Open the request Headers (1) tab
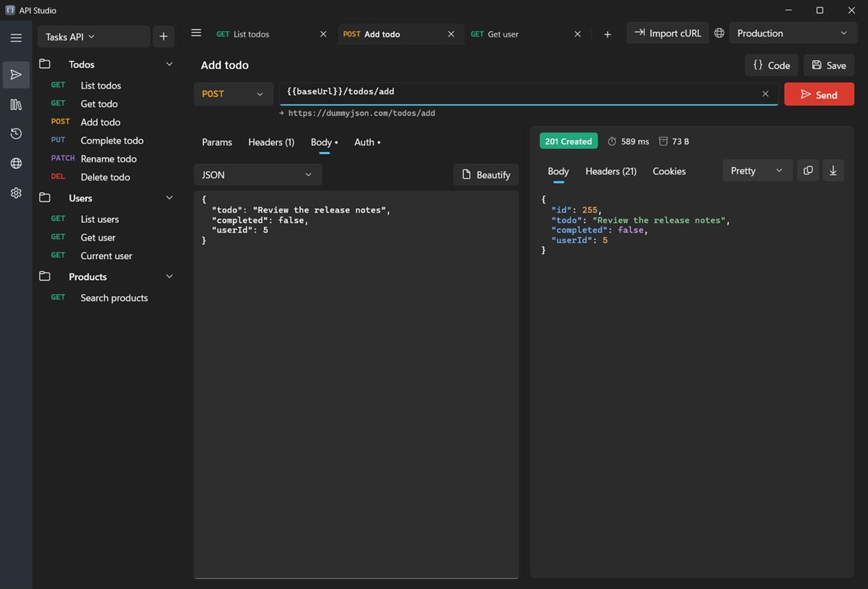The image size is (868, 589). click(x=271, y=142)
